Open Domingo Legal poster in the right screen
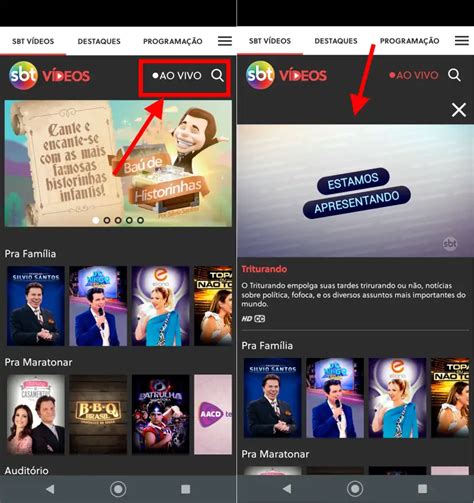 (335, 398)
